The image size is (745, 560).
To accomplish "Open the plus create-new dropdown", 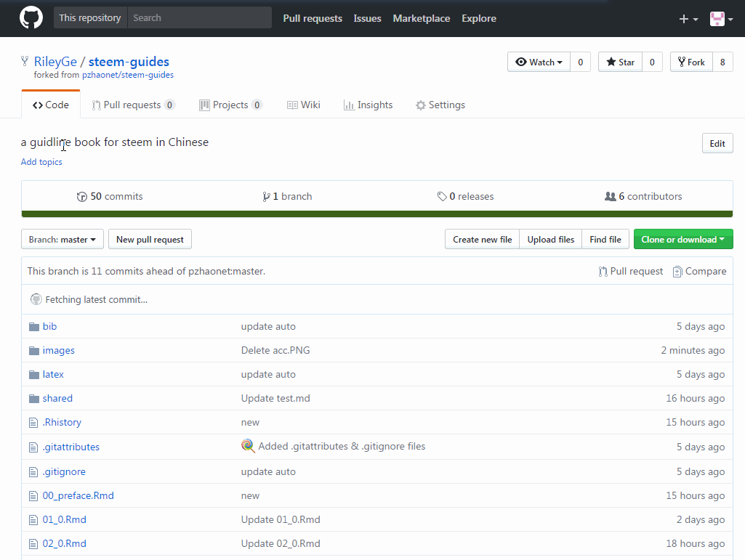I will [688, 19].
